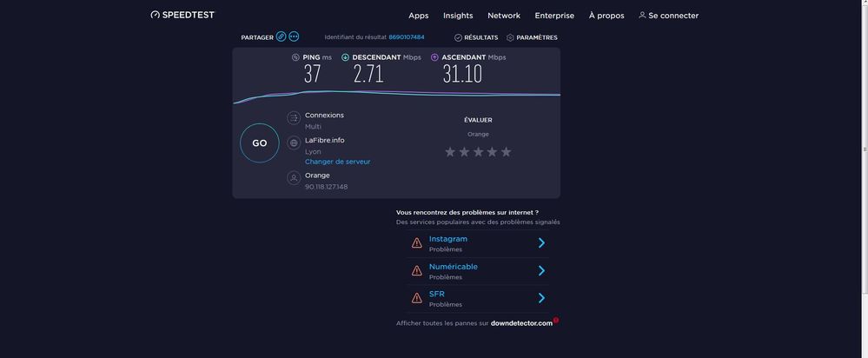Visit downdetector.com link
Screen dimensions: 868x358
click(521, 323)
